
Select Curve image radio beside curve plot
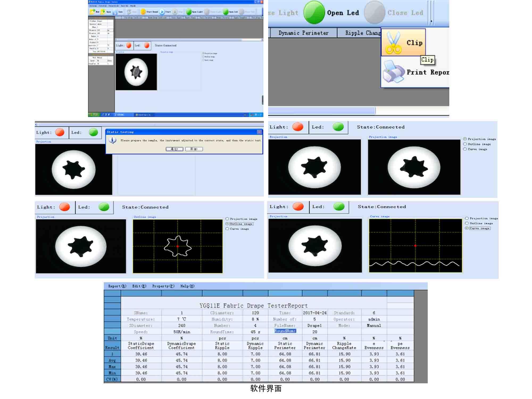tap(467, 228)
